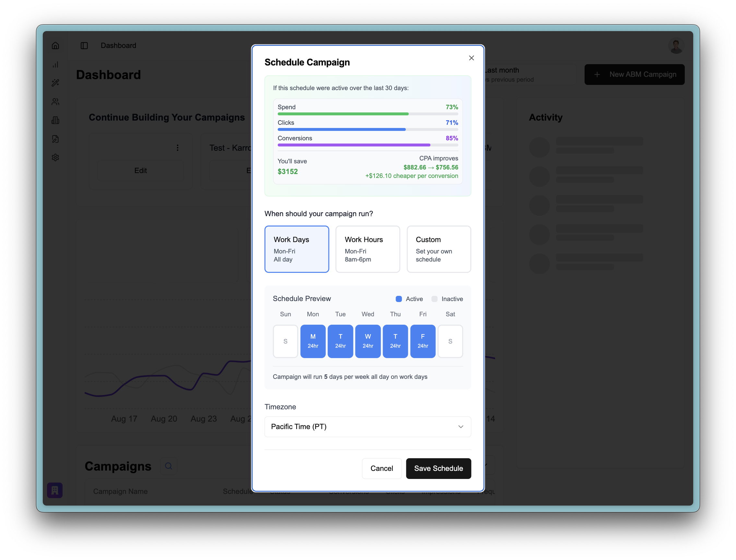Click the Schedule Preview heading
This screenshot has width=736, height=560.
click(302, 299)
